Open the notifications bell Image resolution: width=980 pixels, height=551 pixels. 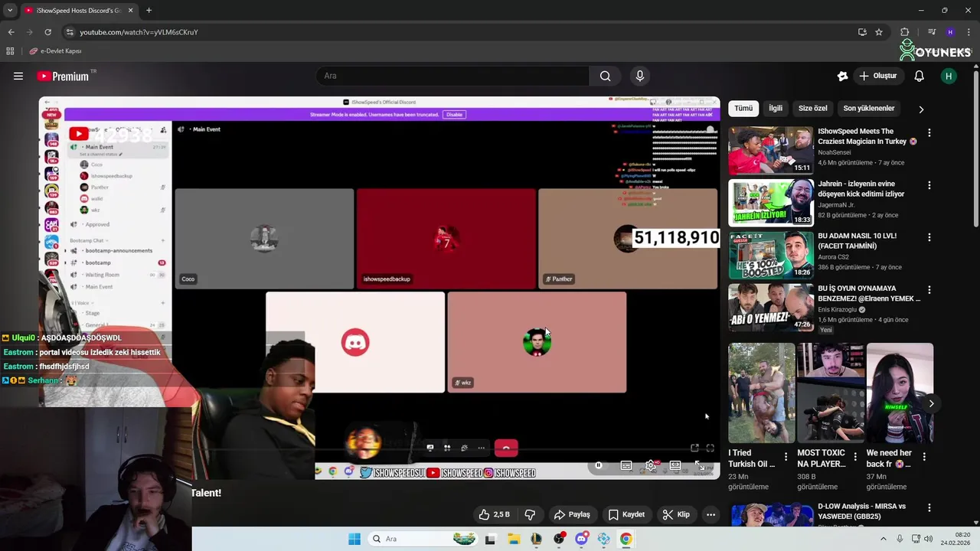coord(920,76)
